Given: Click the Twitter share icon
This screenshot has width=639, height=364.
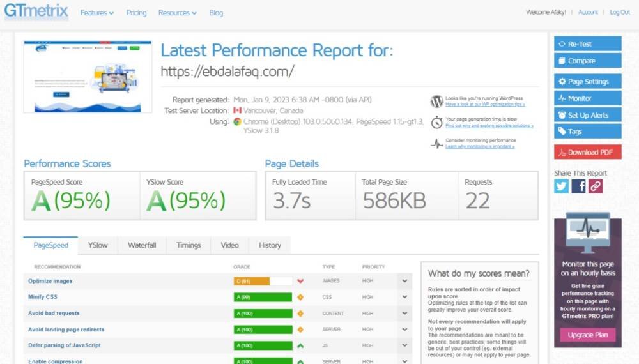Looking at the screenshot, I should 561,186.
